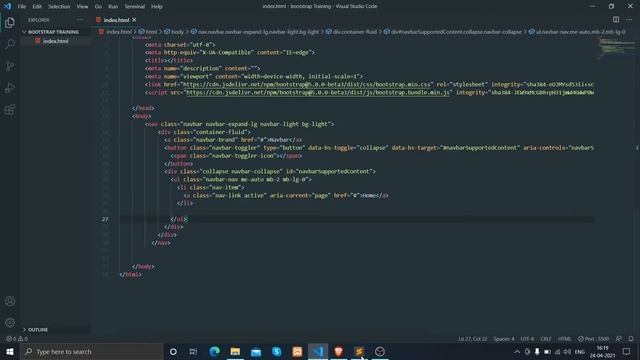Click the errors and warnings status indicator
This screenshot has width=640, height=360.
(x=17, y=339)
